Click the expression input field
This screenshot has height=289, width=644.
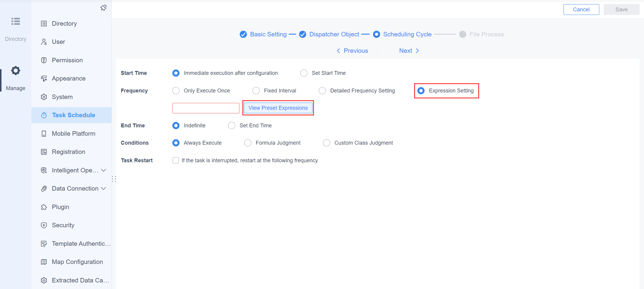205,108
